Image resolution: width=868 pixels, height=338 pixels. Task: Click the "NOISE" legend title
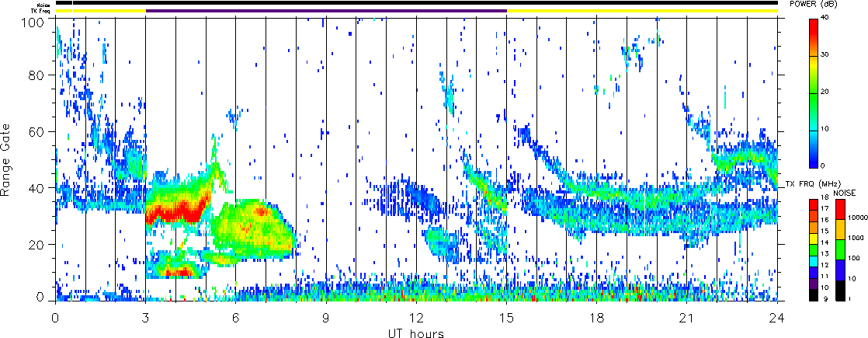click(844, 192)
